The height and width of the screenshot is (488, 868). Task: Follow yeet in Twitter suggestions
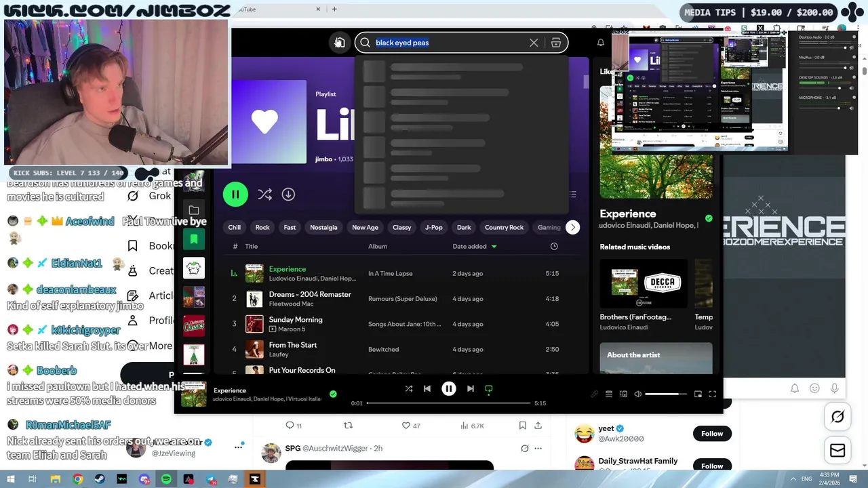(x=712, y=434)
